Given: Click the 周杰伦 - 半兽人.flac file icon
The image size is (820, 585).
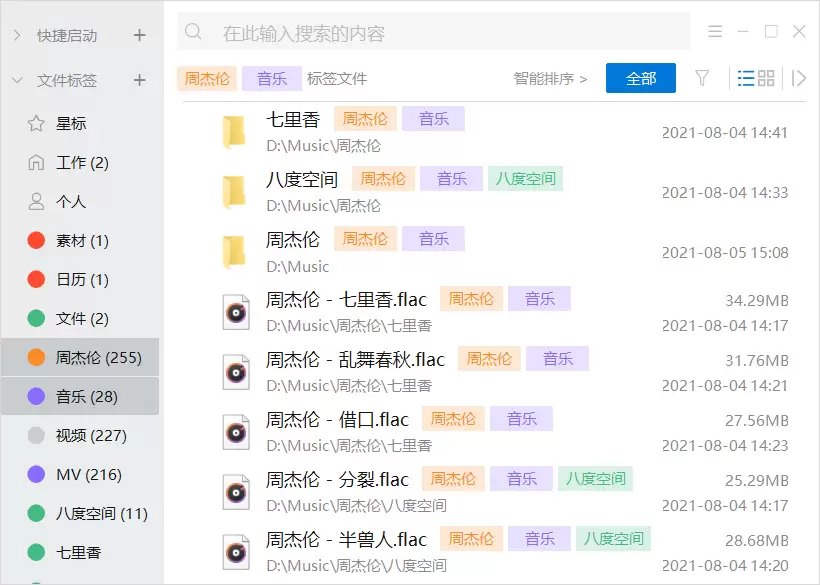Looking at the screenshot, I should click(236, 553).
